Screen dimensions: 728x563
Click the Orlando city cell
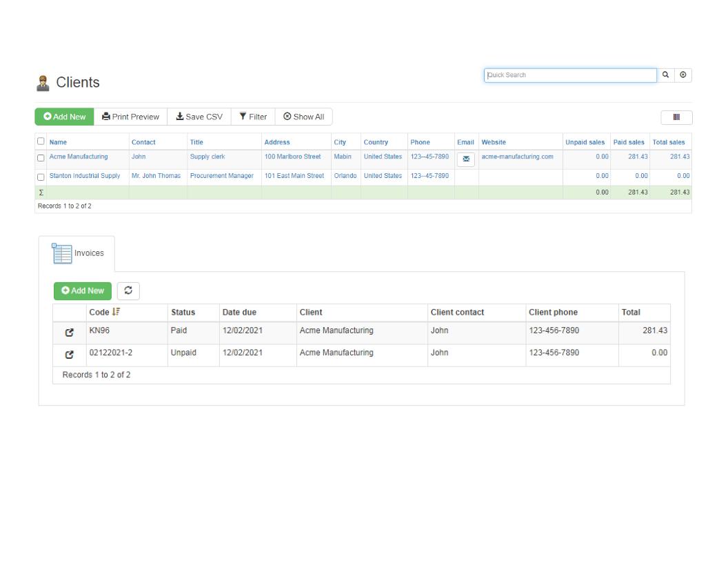click(x=345, y=175)
